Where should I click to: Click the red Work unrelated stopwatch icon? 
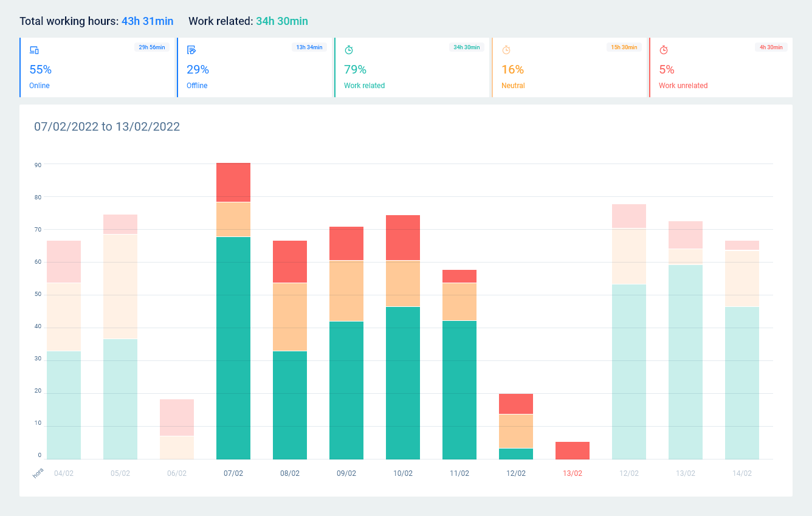[x=664, y=50]
